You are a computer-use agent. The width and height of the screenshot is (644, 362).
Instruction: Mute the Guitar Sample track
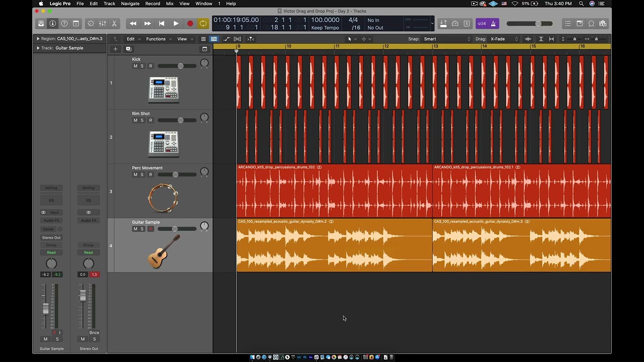tap(135, 229)
